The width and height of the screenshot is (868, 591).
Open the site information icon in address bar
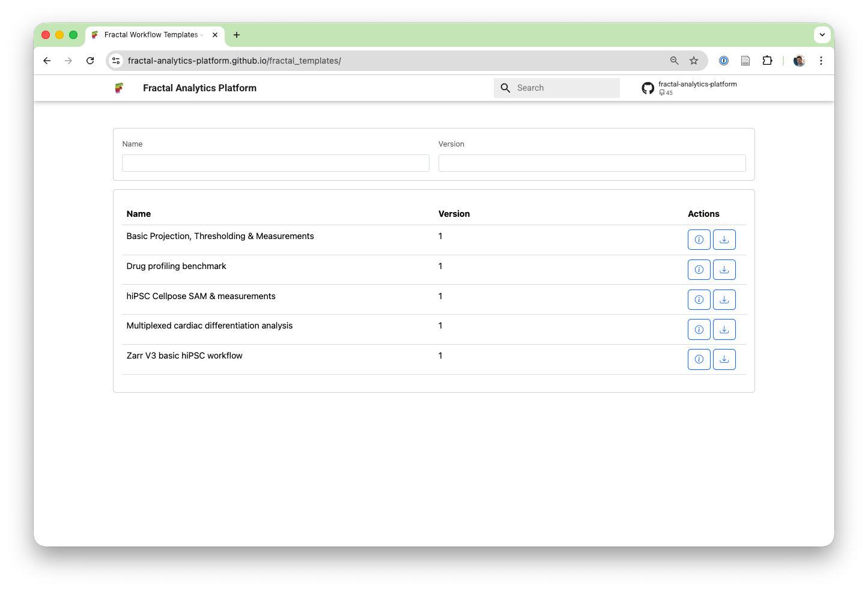coord(115,61)
